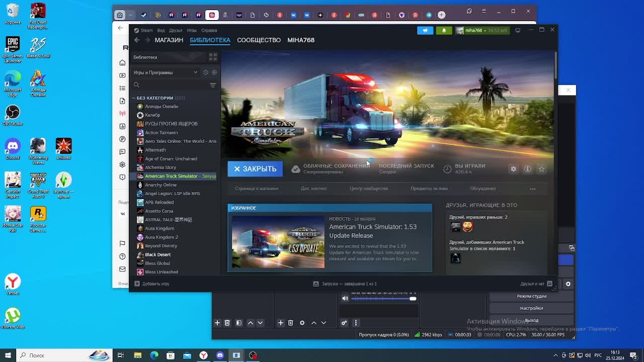Open the browser new tab plus button

[x=441, y=15]
